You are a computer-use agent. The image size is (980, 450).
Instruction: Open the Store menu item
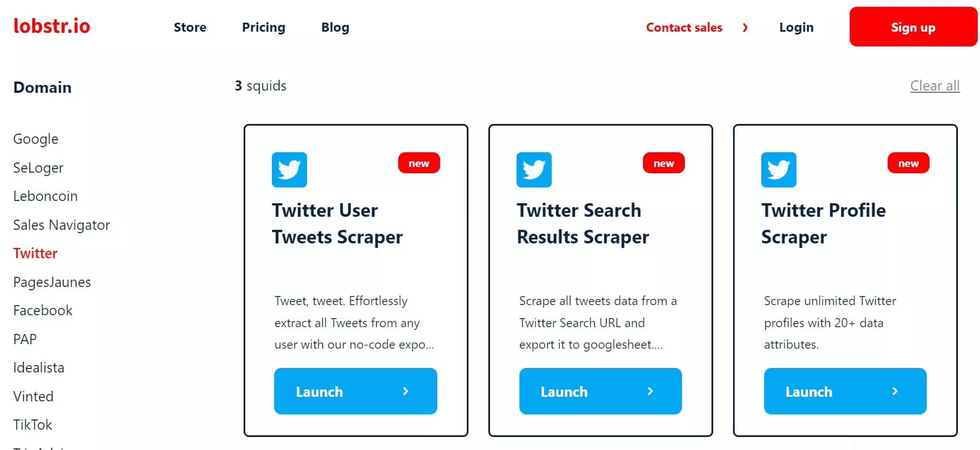click(190, 27)
